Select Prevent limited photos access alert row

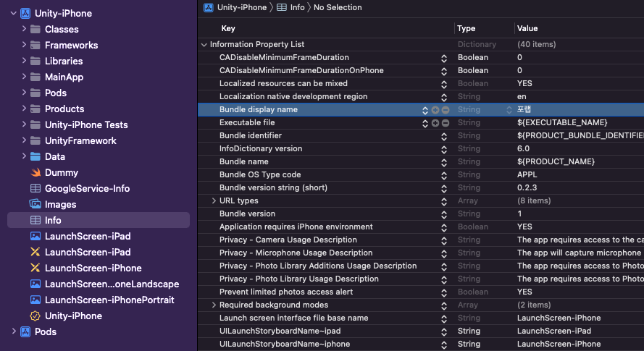click(421, 292)
